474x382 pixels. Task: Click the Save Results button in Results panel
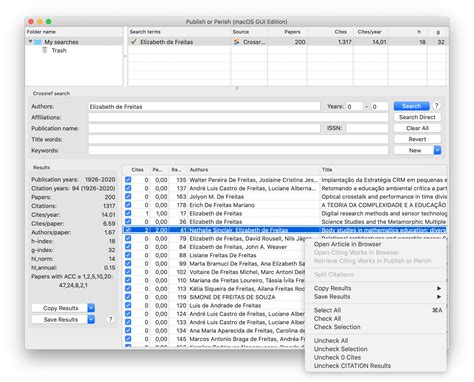tap(60, 319)
